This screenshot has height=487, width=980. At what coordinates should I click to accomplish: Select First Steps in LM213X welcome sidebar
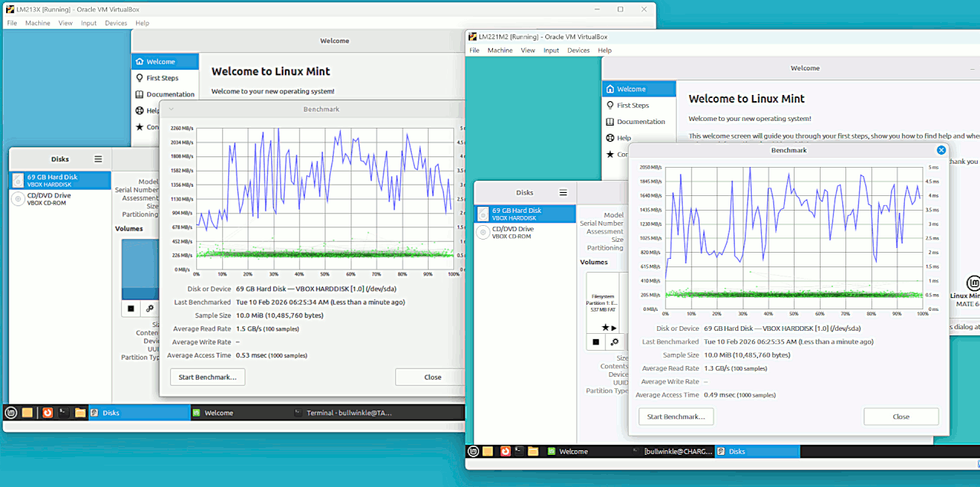point(165,78)
